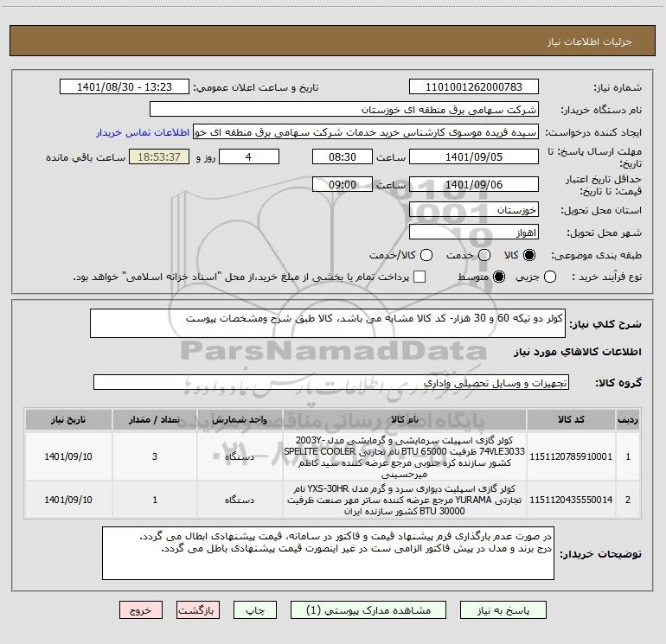666x644 pixels.
Task: Click row 1 need date 1401/09/10
Action: [x=68, y=456]
